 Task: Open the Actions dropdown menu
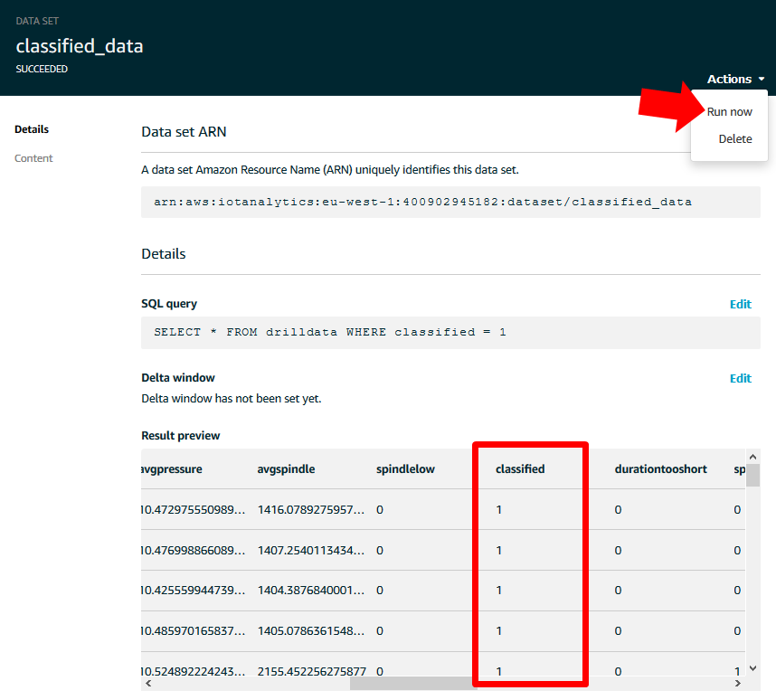729,80
